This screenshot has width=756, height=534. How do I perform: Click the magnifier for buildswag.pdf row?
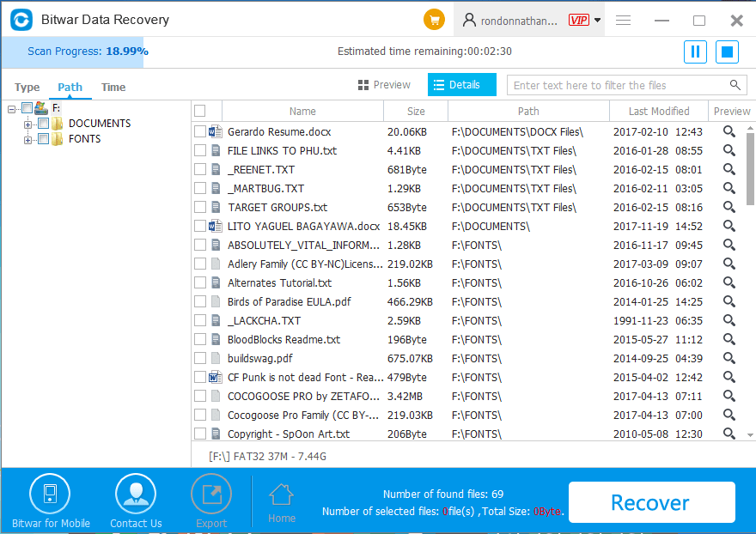[729, 358]
